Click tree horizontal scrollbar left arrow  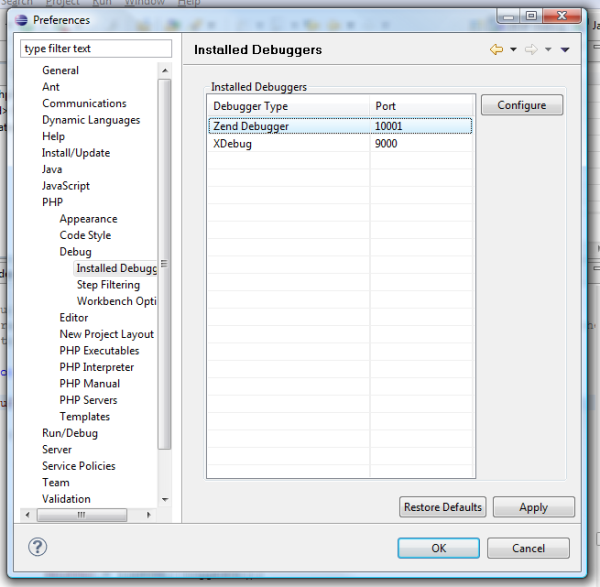coord(28,515)
